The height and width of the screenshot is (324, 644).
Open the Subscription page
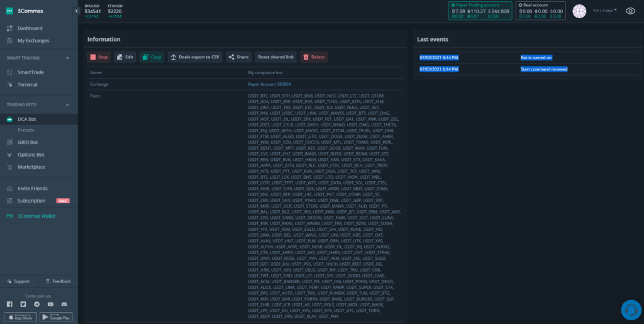(31, 201)
